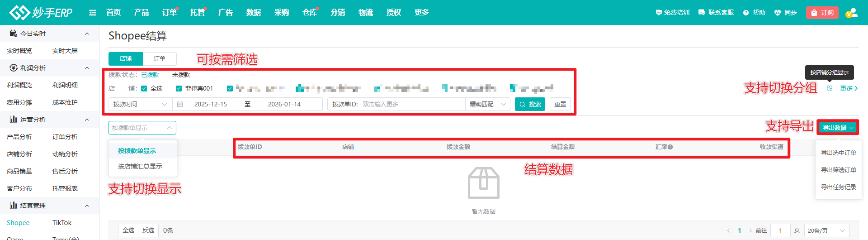Open 免费培训 in the top bar
The width and height of the screenshot is (868, 240).
coord(672,12)
